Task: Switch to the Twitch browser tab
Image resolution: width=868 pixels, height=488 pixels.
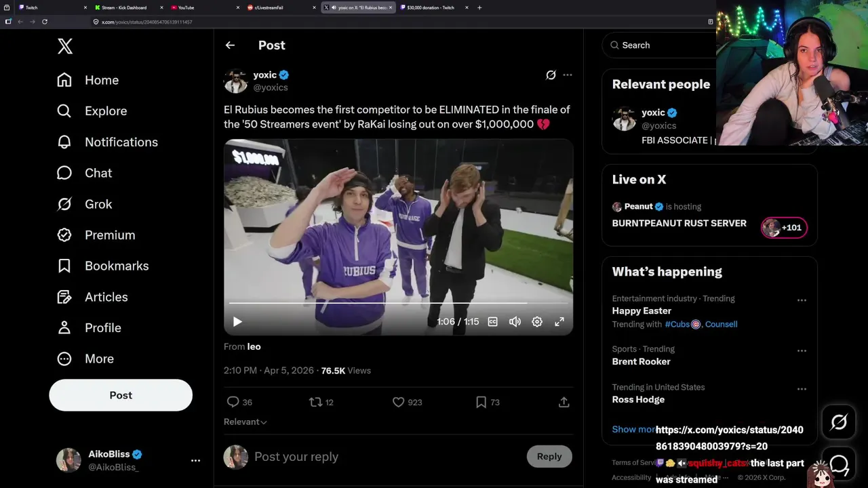Action: point(51,7)
